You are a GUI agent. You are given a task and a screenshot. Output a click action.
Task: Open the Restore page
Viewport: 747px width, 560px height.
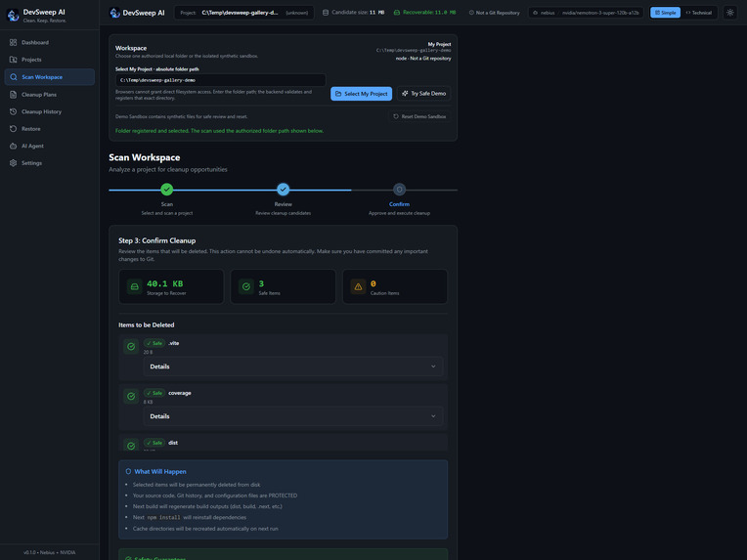[x=50, y=129]
